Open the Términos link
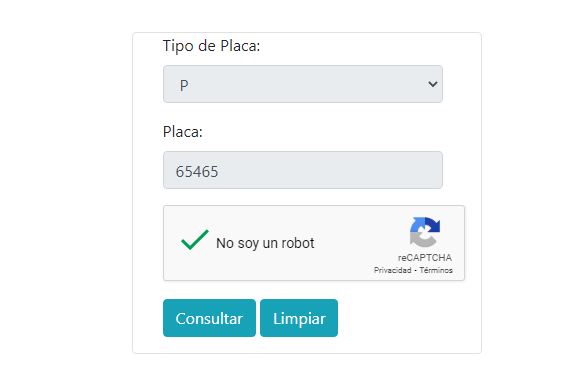Screen dimensions: 587x367 pos(436,270)
